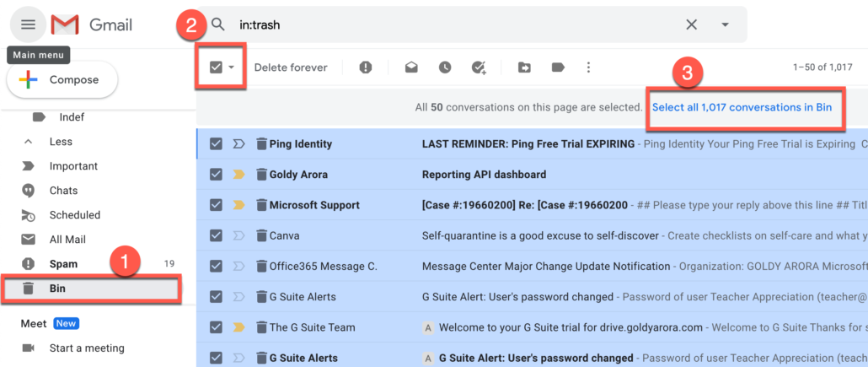Toggle importance marker on Goldy Arora email
Viewport: 868px width, 367px height.
[x=238, y=175]
